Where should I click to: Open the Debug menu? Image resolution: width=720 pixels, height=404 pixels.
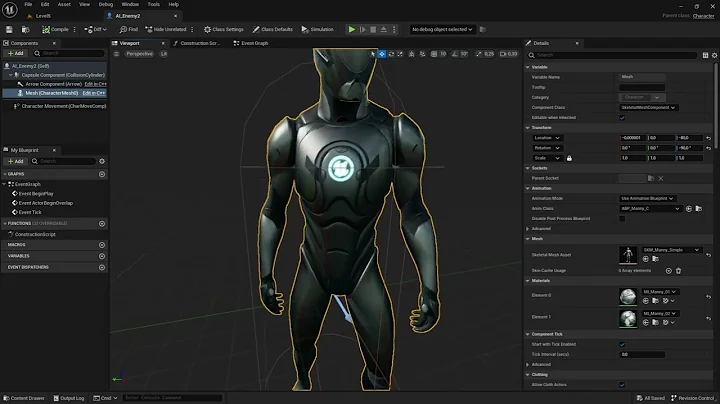pyautogui.click(x=106, y=4)
